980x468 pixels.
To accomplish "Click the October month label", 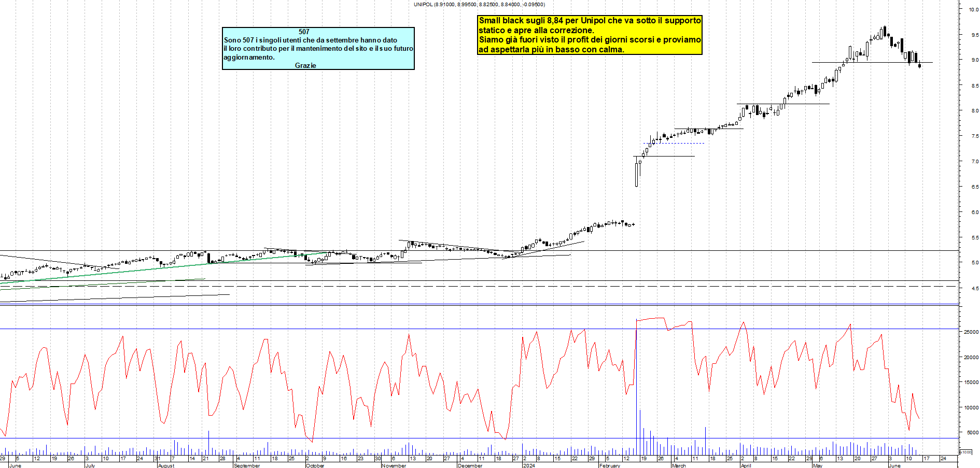I will [x=315, y=465].
